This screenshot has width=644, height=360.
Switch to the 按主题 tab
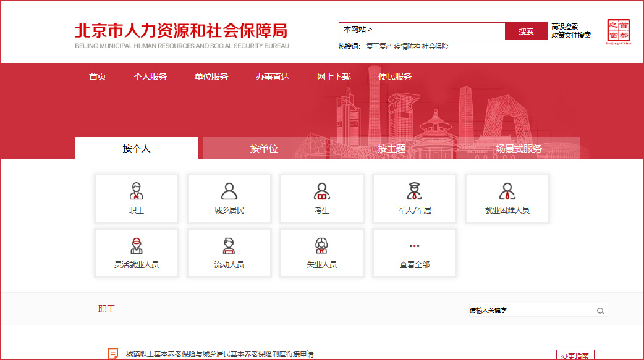[x=391, y=148]
